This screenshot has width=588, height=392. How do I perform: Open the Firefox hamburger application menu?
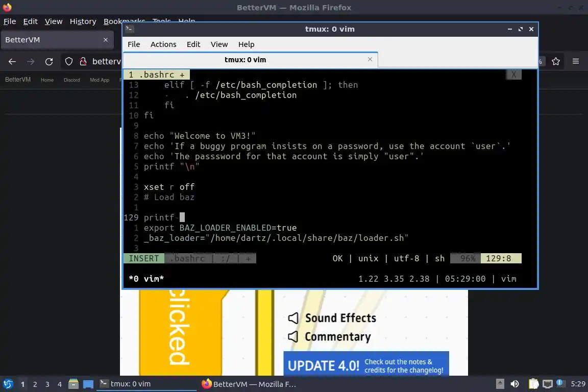pyautogui.click(x=576, y=62)
